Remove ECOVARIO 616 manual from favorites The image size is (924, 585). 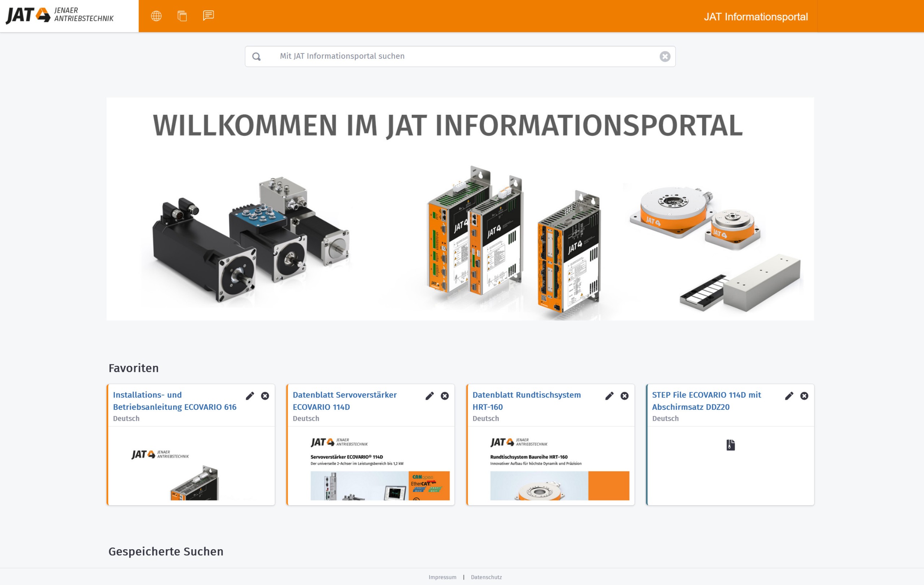[x=265, y=396]
